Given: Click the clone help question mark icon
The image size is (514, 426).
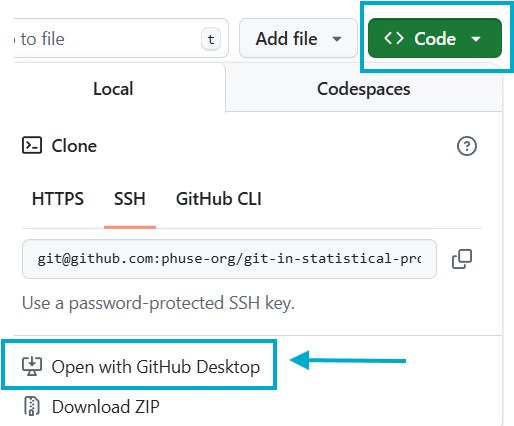Looking at the screenshot, I should pos(467,146).
